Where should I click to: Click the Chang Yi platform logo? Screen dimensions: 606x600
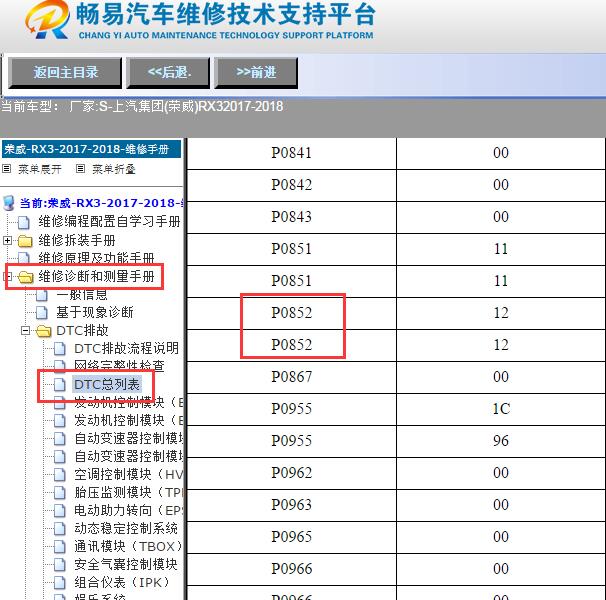click(47, 20)
